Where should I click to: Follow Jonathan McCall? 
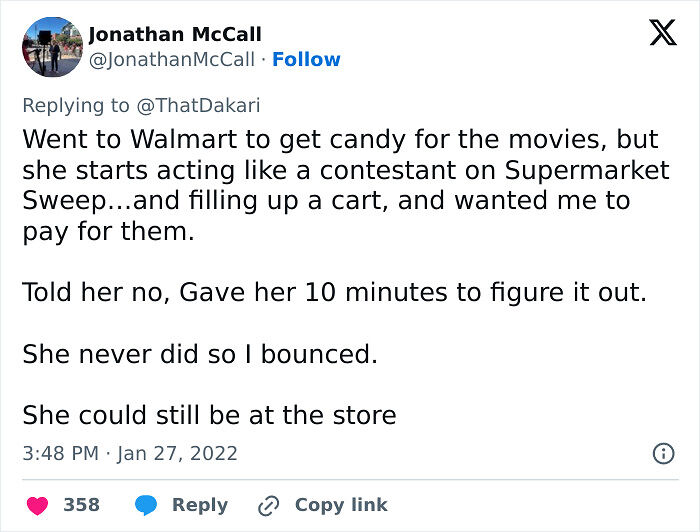306,60
